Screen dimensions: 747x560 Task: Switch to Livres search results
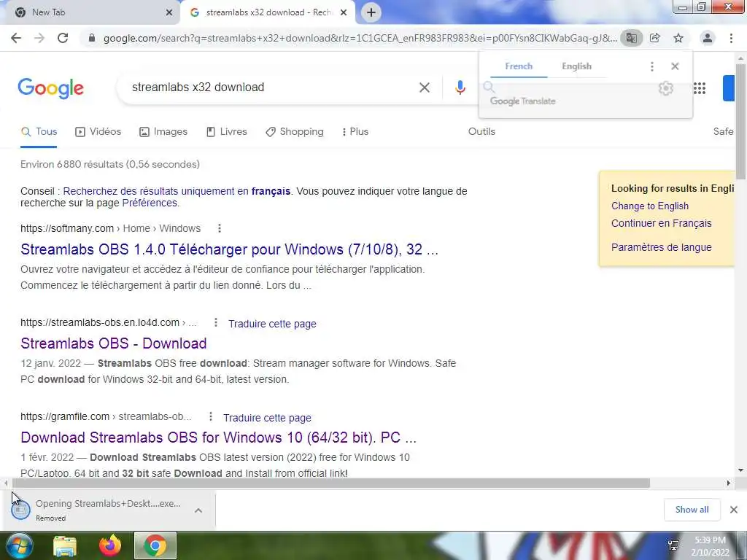click(x=226, y=132)
